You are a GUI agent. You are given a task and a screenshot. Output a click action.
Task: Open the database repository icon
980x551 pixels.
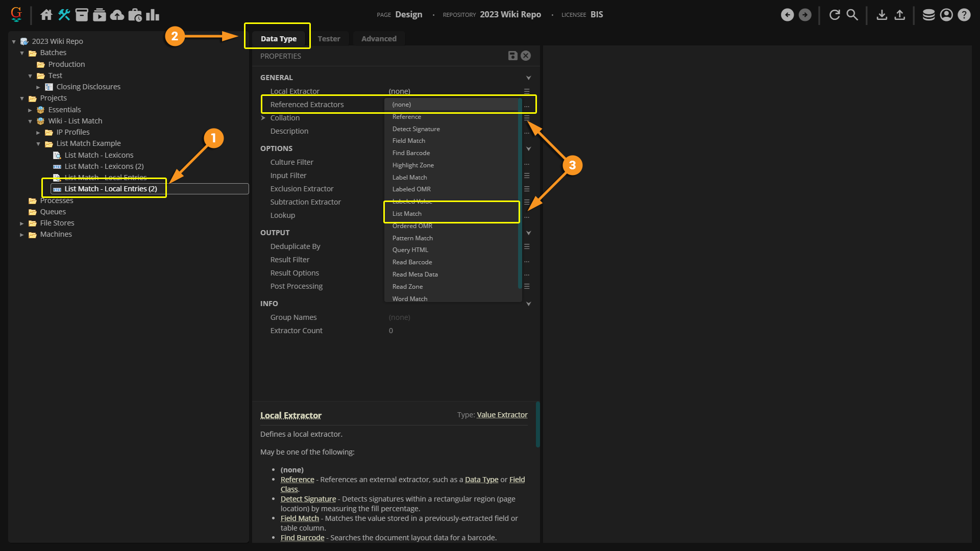(x=928, y=15)
